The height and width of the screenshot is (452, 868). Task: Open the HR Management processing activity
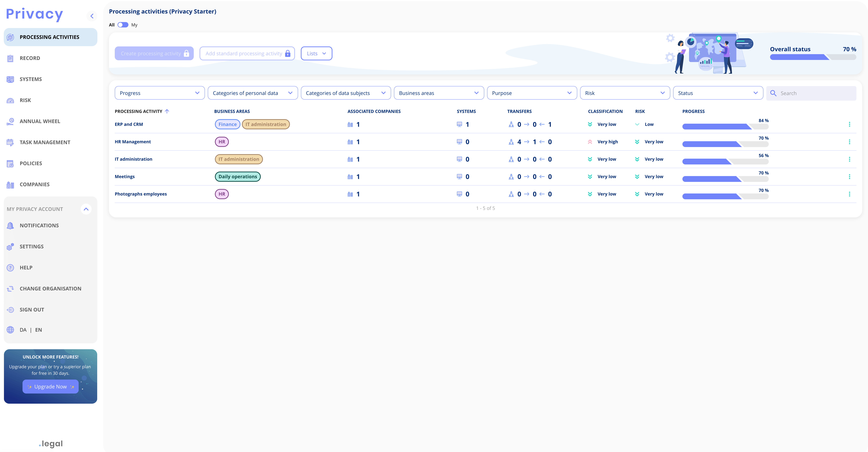132,142
